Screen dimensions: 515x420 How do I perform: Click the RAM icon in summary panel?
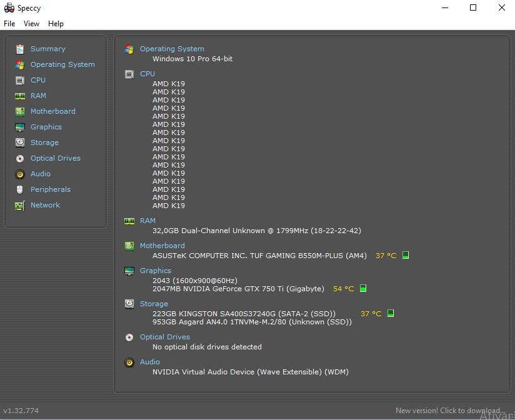pyautogui.click(x=129, y=221)
